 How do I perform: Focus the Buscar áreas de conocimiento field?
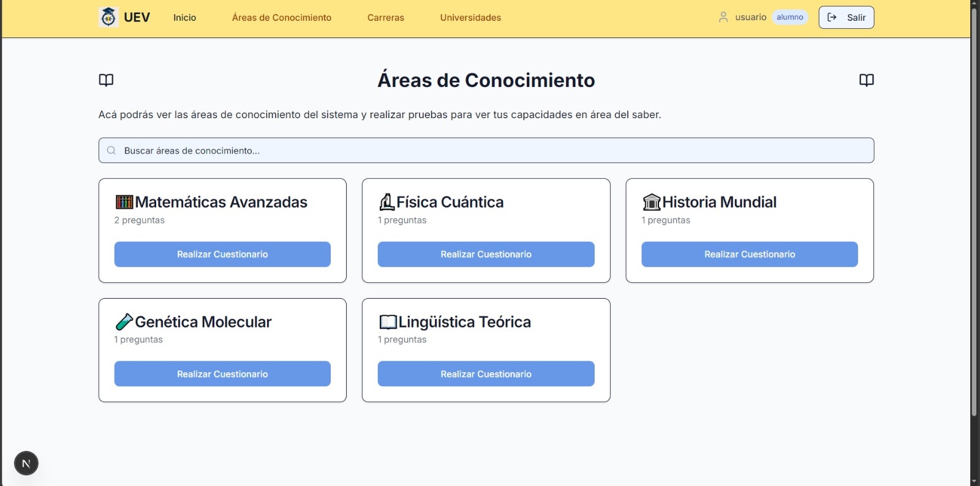click(x=486, y=151)
